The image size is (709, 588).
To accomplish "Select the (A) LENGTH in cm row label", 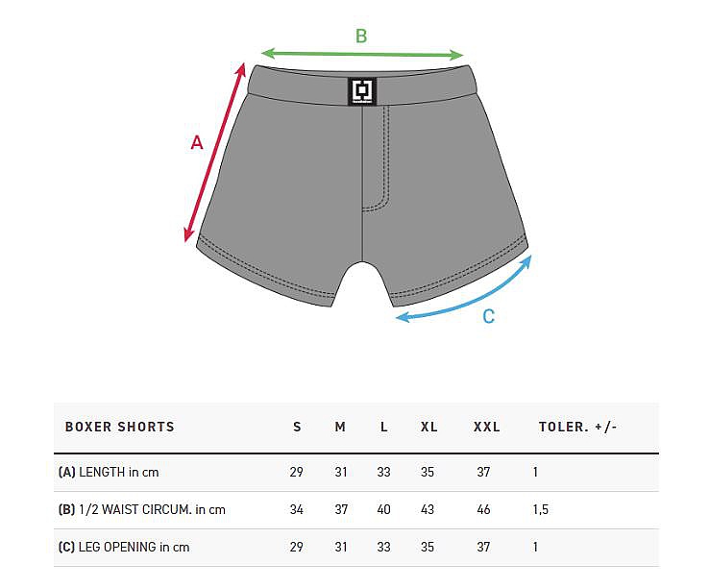I will (x=109, y=472).
